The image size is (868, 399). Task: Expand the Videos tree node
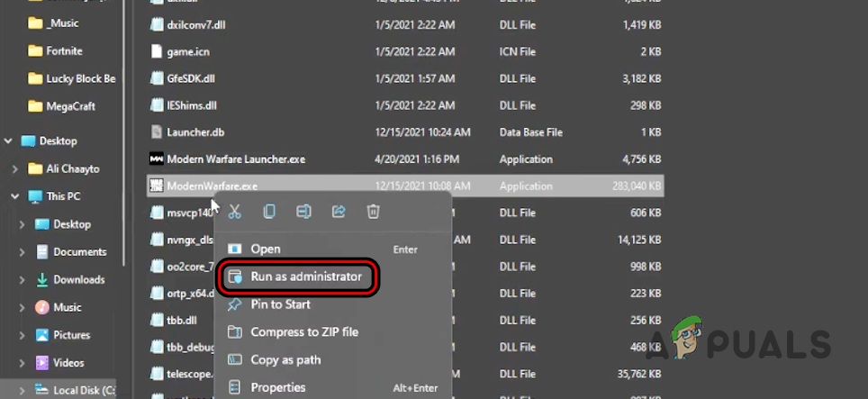(23, 363)
